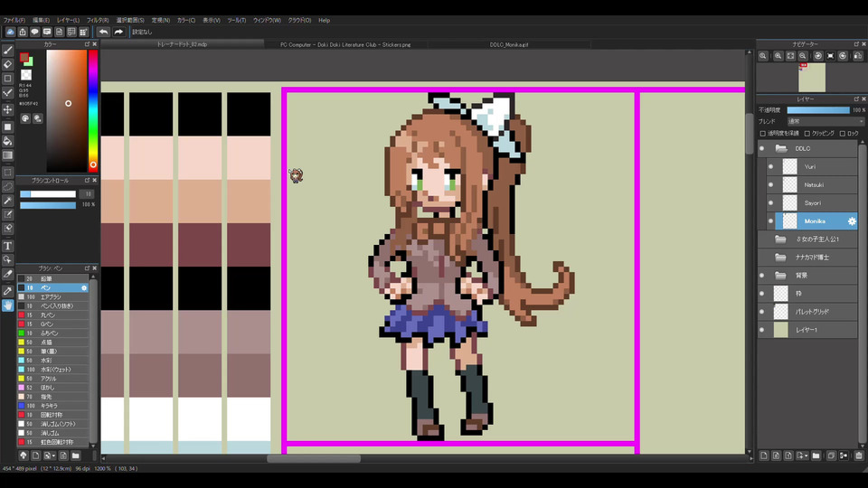Open the Blend mode dropdown
The width and height of the screenshot is (868, 488).
(826, 121)
